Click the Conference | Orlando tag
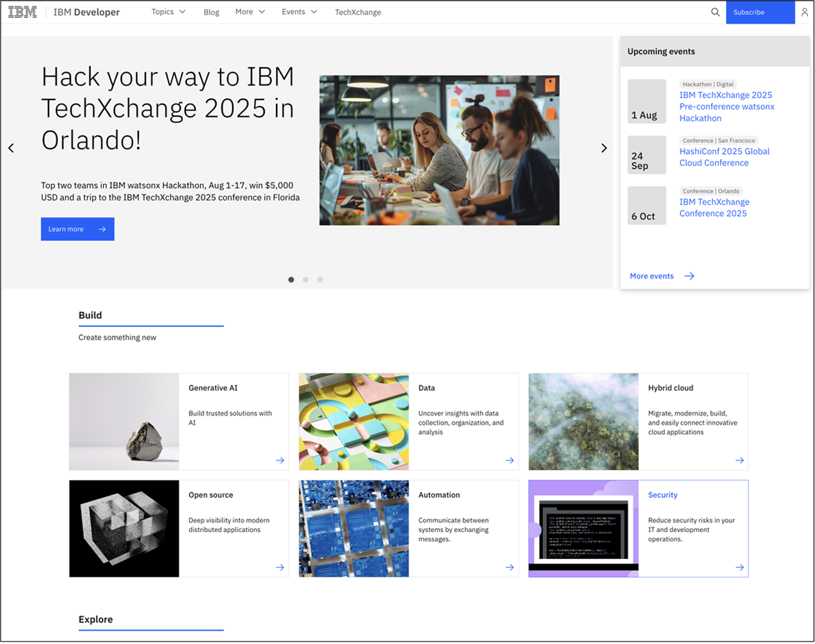 point(711,191)
